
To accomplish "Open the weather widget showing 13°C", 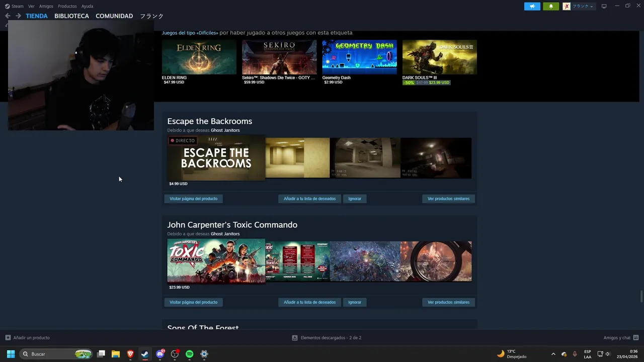I will 512,354.
